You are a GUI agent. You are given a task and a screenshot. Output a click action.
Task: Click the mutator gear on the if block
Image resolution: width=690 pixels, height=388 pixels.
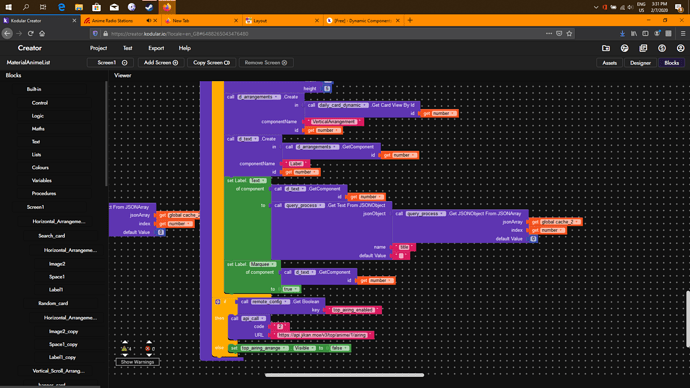click(x=217, y=302)
